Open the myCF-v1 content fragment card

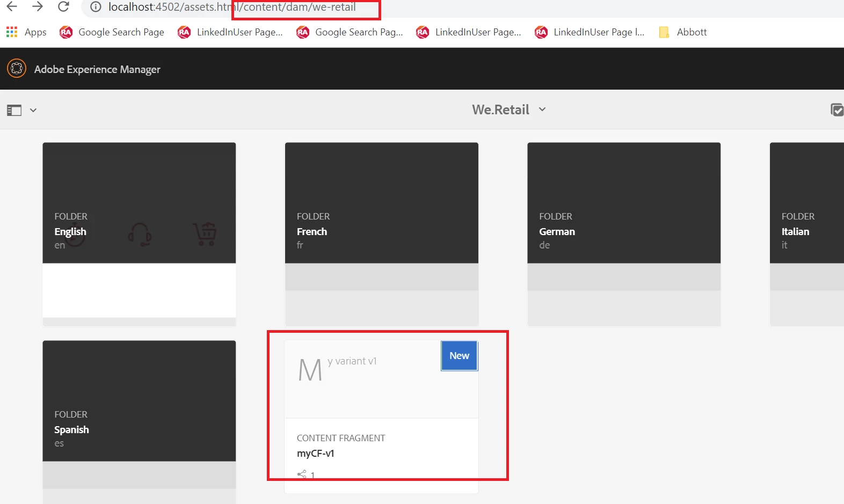click(381, 417)
